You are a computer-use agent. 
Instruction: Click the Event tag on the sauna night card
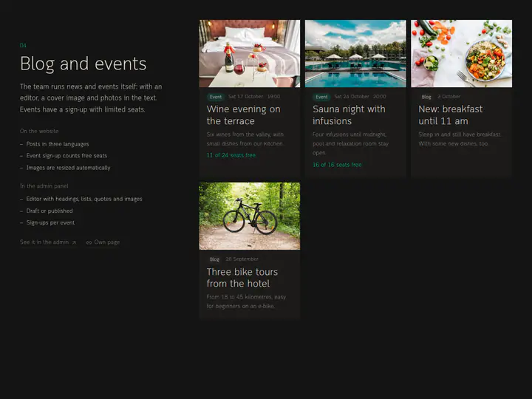[x=321, y=97]
